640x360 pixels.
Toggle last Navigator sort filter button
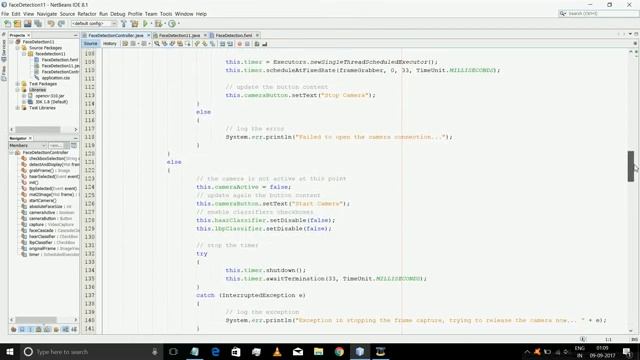tap(74, 329)
